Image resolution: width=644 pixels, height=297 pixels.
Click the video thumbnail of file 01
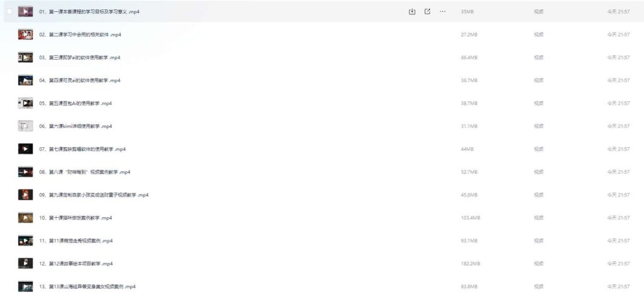click(x=25, y=11)
